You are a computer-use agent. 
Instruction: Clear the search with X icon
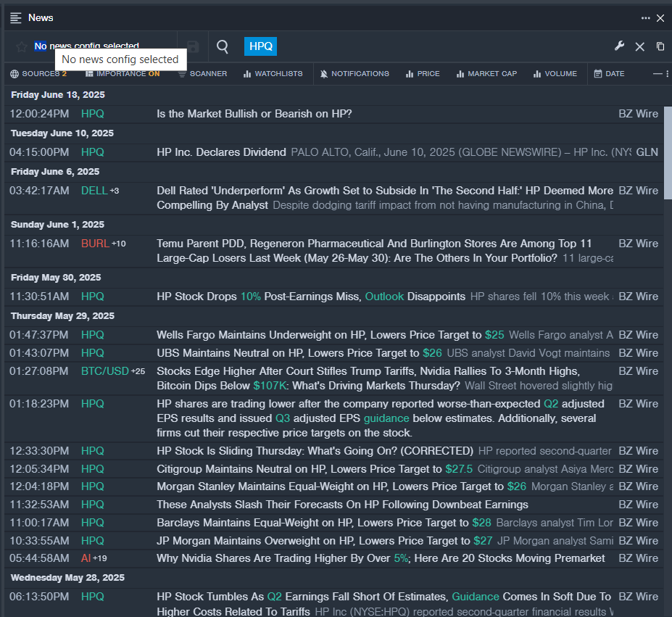pos(640,46)
